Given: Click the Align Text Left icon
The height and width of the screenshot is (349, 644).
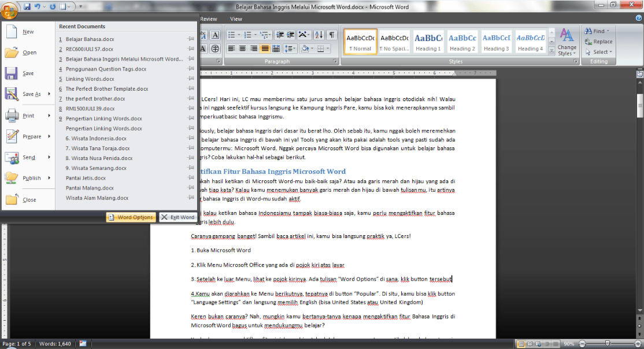Looking at the screenshot, I should coord(232,49).
